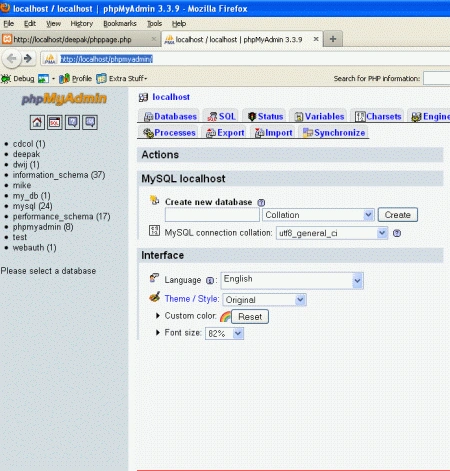Open the phpMyAdmin documentation icon in sidebar
This screenshot has height=471, width=450.
coord(72,123)
